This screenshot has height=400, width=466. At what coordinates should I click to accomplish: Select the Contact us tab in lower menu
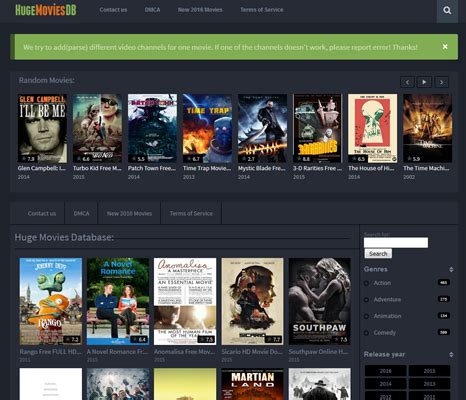pos(42,213)
